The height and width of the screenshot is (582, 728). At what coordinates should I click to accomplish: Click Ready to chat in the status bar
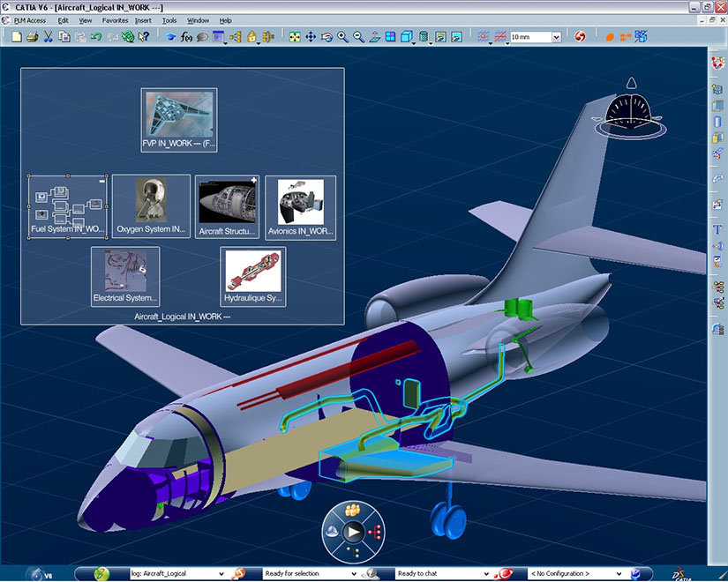tap(422, 573)
